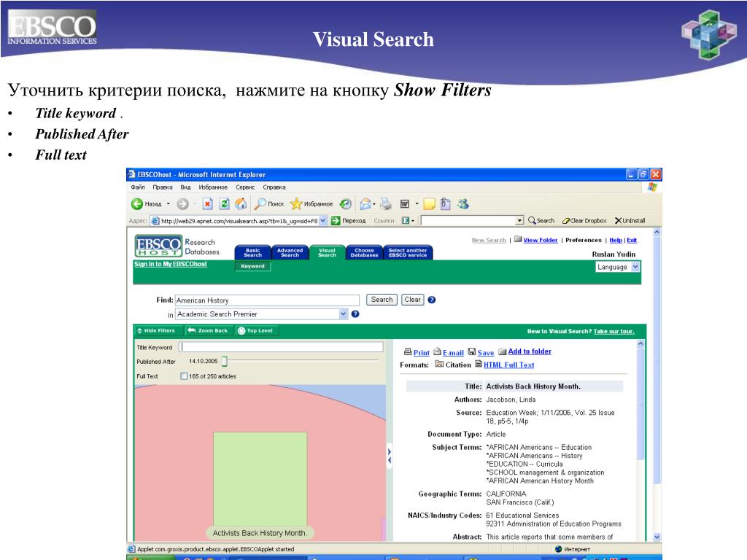
Task: Open the Mail icon dropdown arrow
Action: (374, 204)
